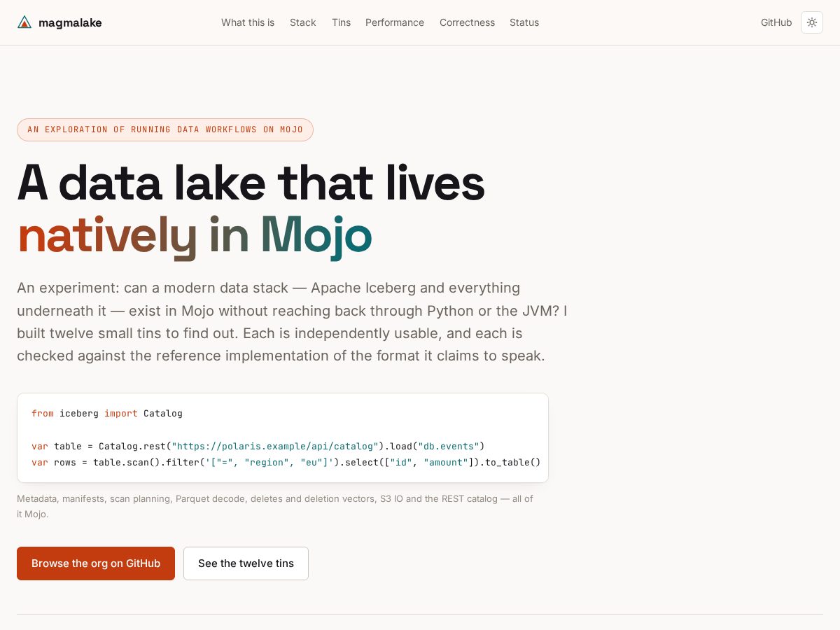Open the 'What this is' nav item
The width and height of the screenshot is (840, 630).
pyautogui.click(x=248, y=22)
